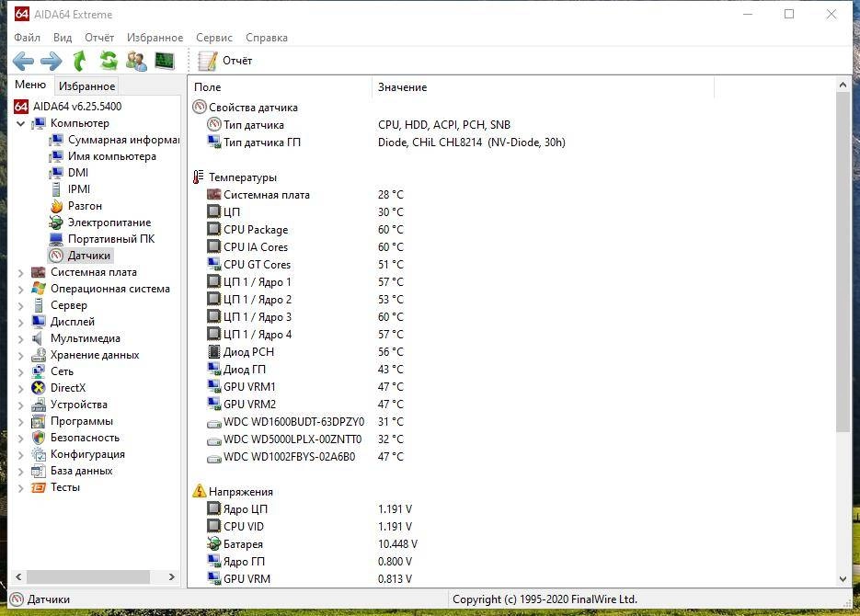Click the Безопасность shield icon
This screenshot has width=860, height=616.
coord(39,438)
